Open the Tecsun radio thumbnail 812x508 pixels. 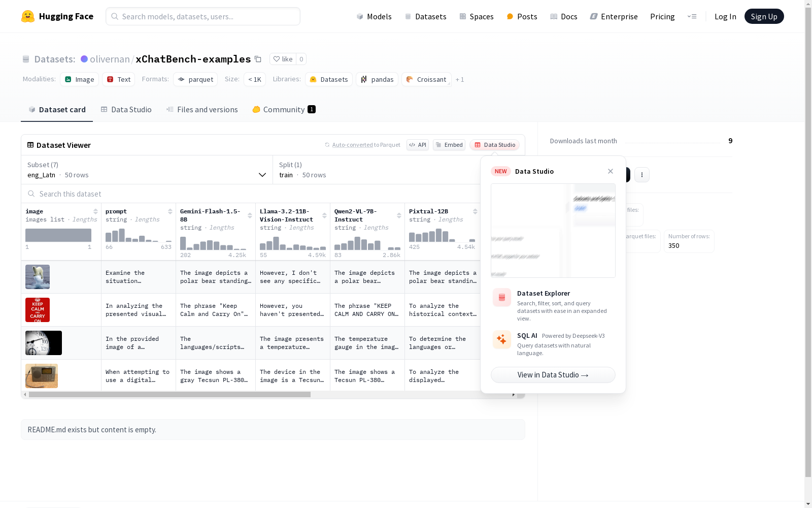click(x=42, y=376)
